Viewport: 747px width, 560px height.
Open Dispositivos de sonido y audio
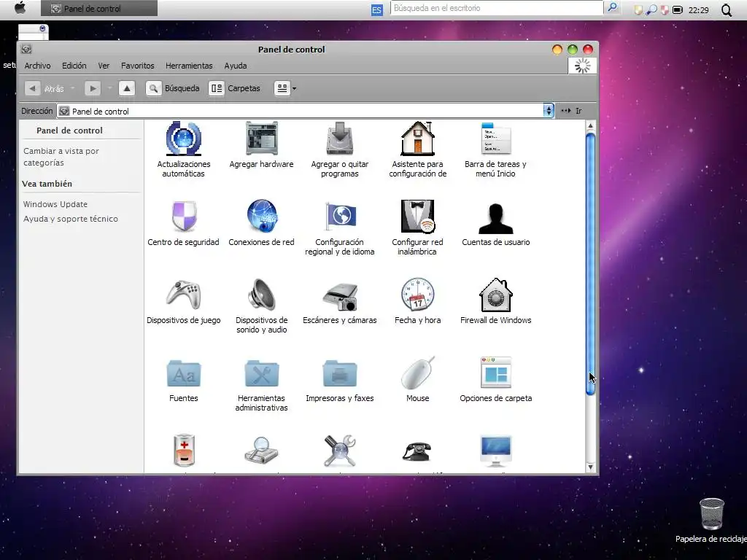(261, 295)
